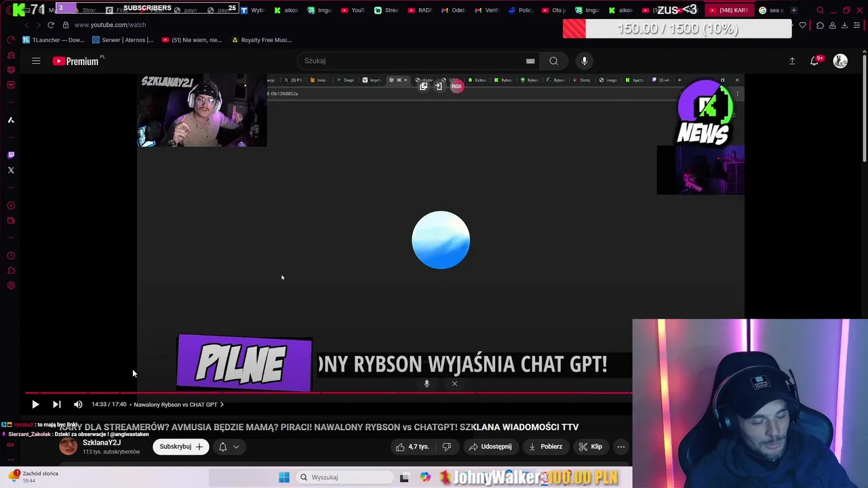Image resolution: width=868 pixels, height=488 pixels.
Task: Open the virtual keyboard icon in search box
Action: pos(530,61)
